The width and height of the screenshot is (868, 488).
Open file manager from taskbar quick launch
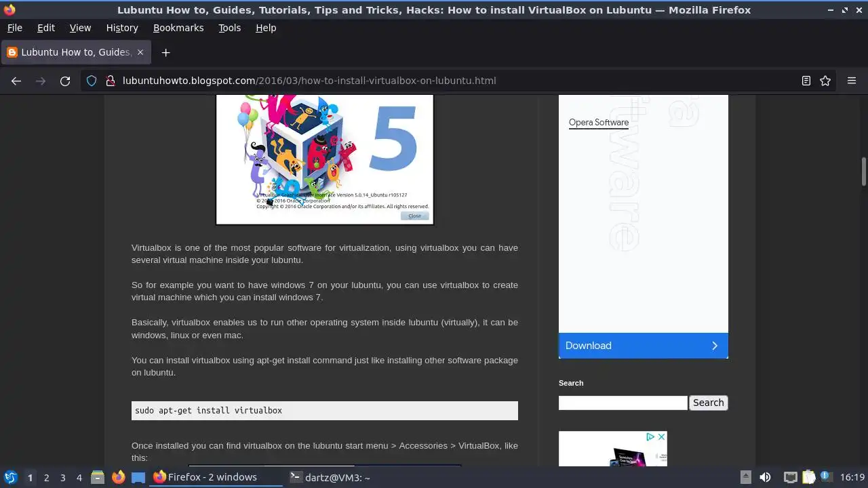tap(97, 477)
